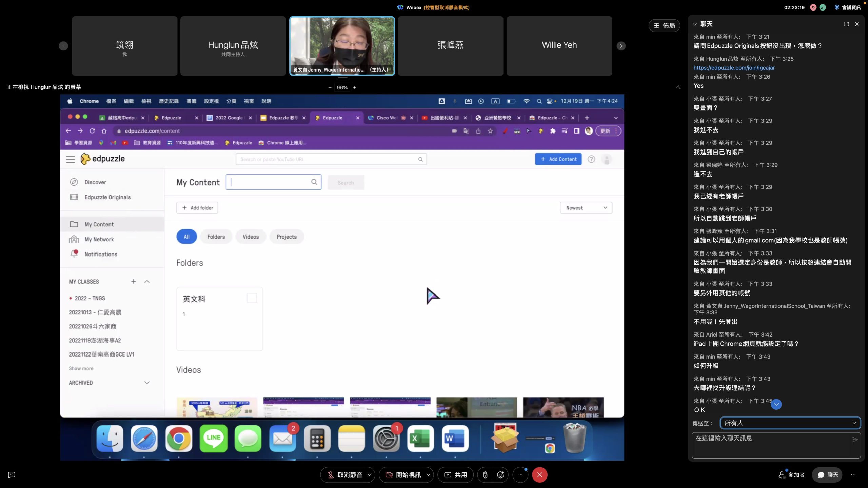Image resolution: width=868 pixels, height=488 pixels.
Task: Open the edpuzzle join link in chat
Action: click(x=734, y=68)
